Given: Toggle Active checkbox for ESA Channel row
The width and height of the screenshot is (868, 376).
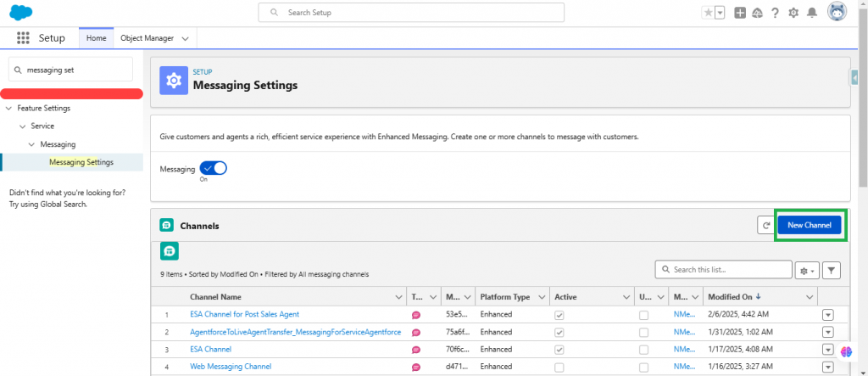Looking at the screenshot, I should pyautogui.click(x=559, y=350).
